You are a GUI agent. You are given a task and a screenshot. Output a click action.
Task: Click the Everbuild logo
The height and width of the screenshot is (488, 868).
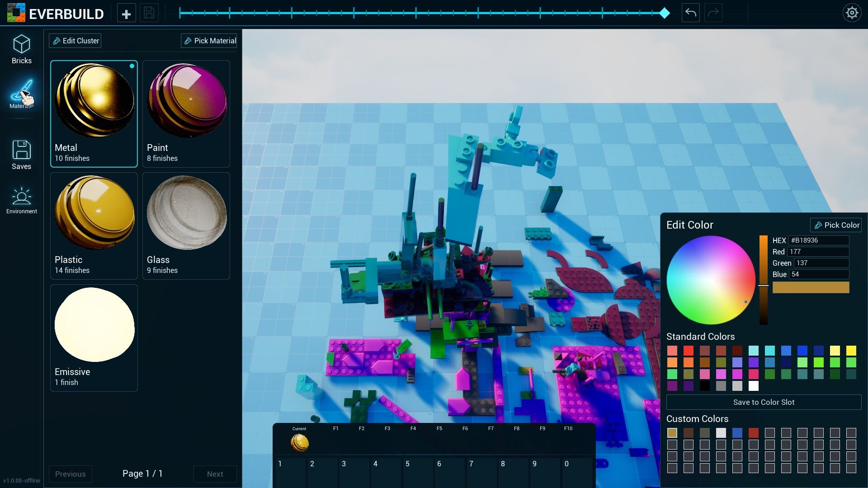tap(55, 13)
